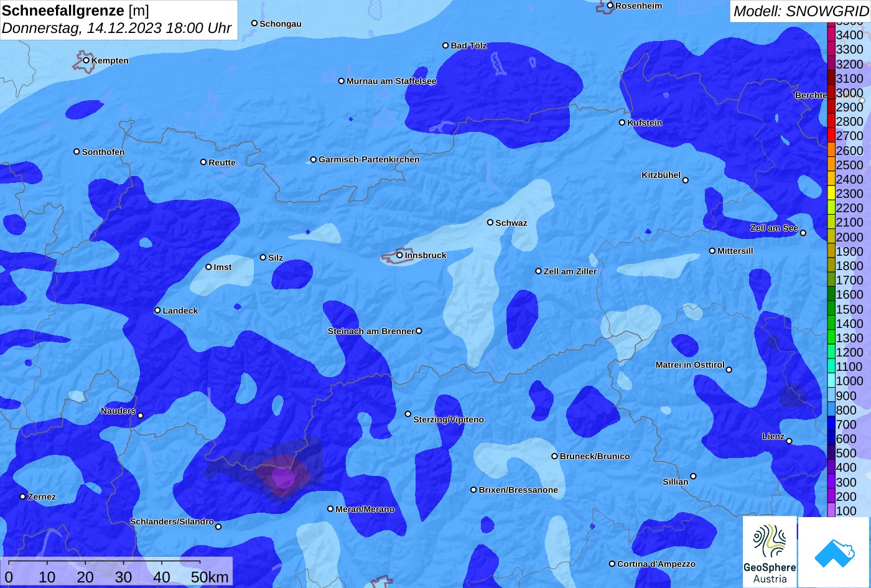Image resolution: width=871 pixels, height=588 pixels.
Task: Click the Bad Tölz location dot
Action: point(445,45)
